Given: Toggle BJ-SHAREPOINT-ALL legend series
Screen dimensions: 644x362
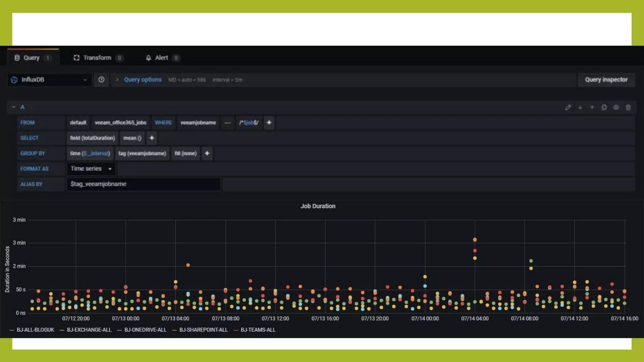Looking at the screenshot, I should (203, 330).
